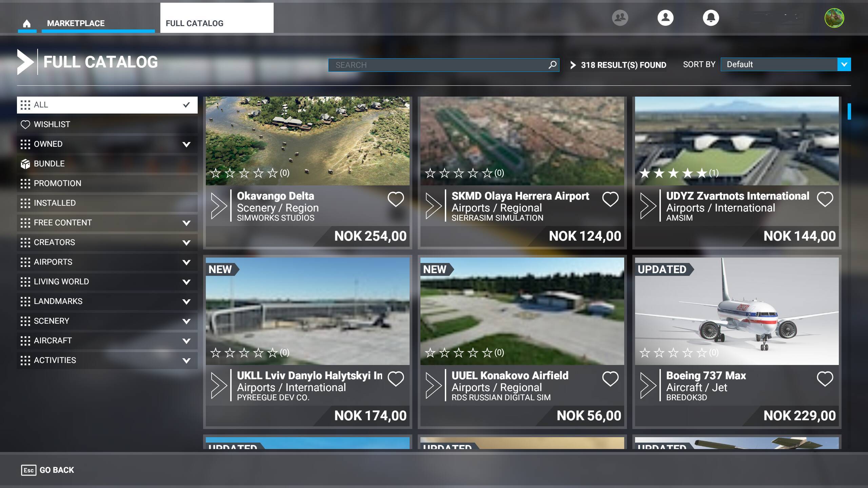Screen dimensions: 868x488
Task: Open the notifications bell icon
Action: click(x=711, y=18)
